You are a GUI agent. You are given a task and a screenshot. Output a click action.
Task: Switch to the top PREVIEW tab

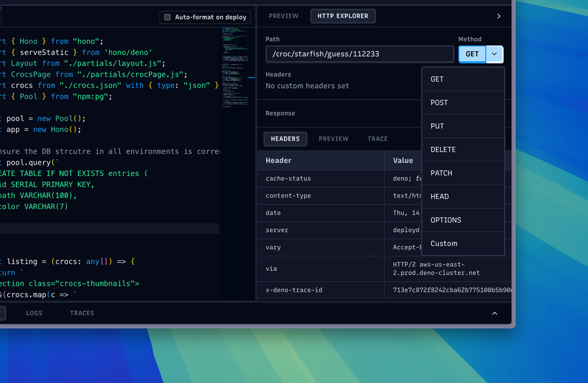click(x=284, y=16)
